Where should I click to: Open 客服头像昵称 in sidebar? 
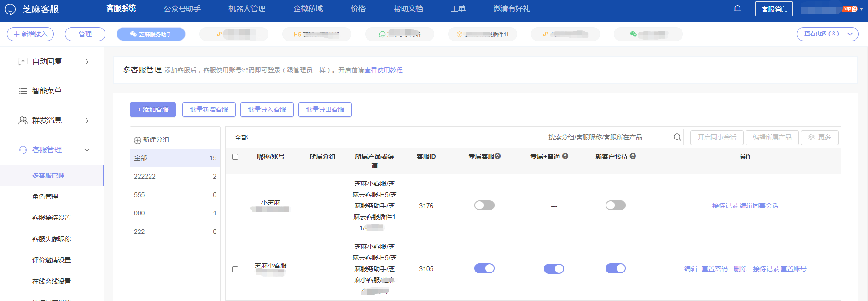click(52, 239)
